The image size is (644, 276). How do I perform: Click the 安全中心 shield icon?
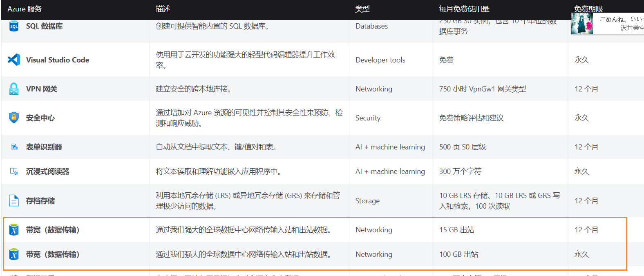[x=14, y=118]
